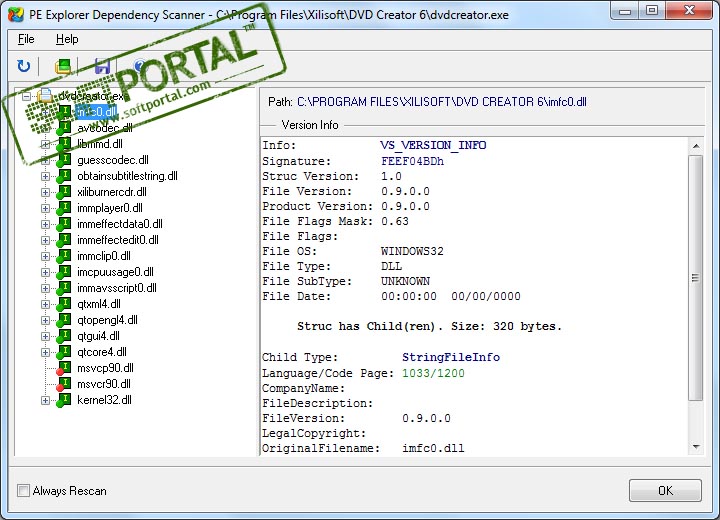The width and height of the screenshot is (720, 520).
Task: Click the red-marked msvcr90.dll icon
Action: pyautogui.click(x=63, y=384)
